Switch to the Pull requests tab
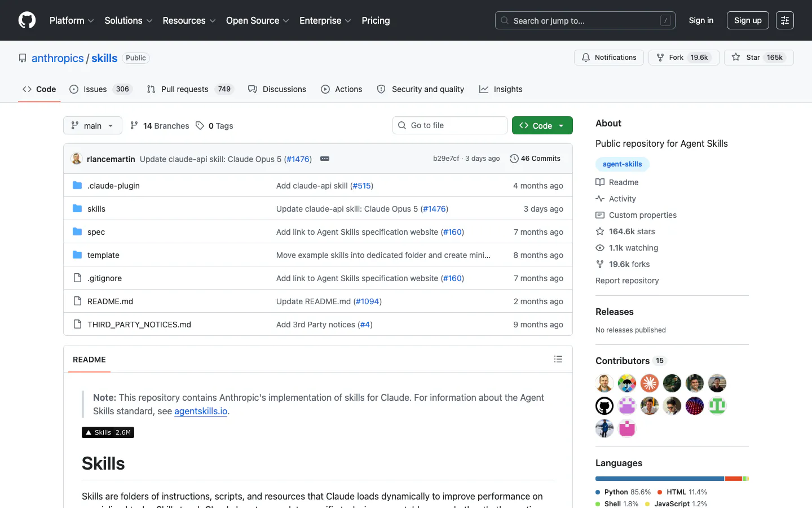 189,89
